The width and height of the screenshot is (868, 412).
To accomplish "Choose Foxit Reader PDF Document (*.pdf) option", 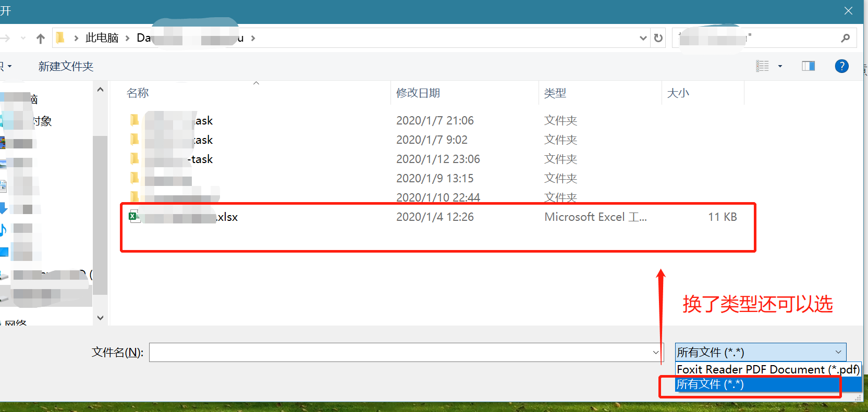I will pyautogui.click(x=768, y=369).
